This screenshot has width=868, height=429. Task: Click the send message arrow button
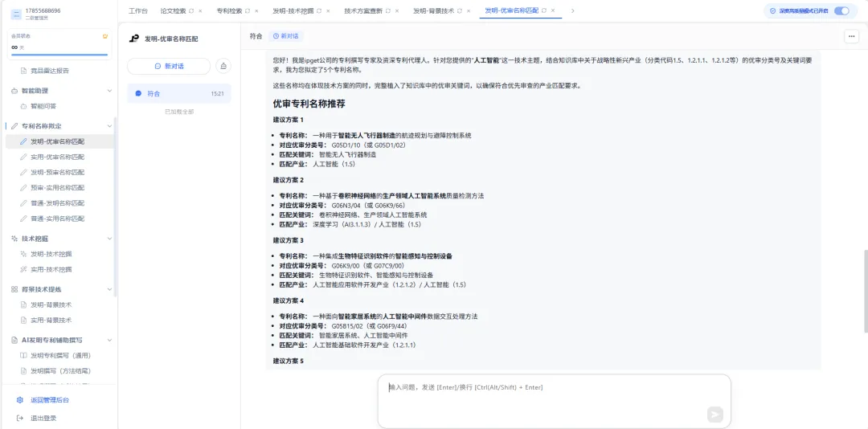(714, 414)
